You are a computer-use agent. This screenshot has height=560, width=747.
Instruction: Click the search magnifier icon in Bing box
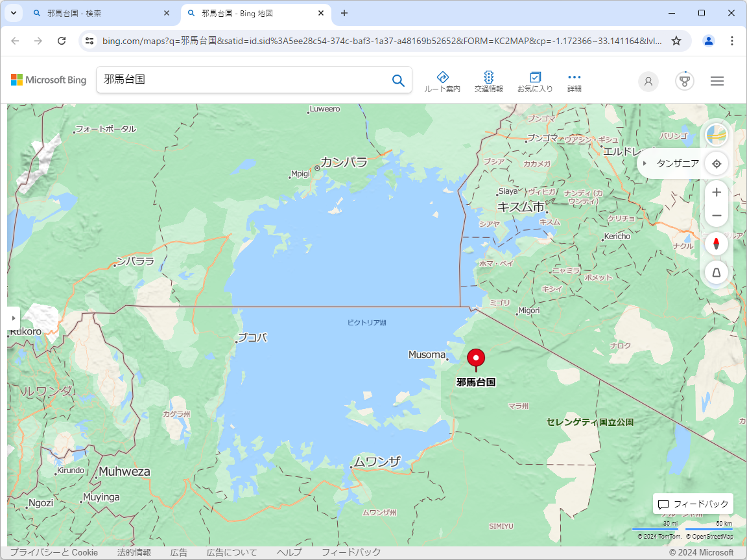click(398, 80)
